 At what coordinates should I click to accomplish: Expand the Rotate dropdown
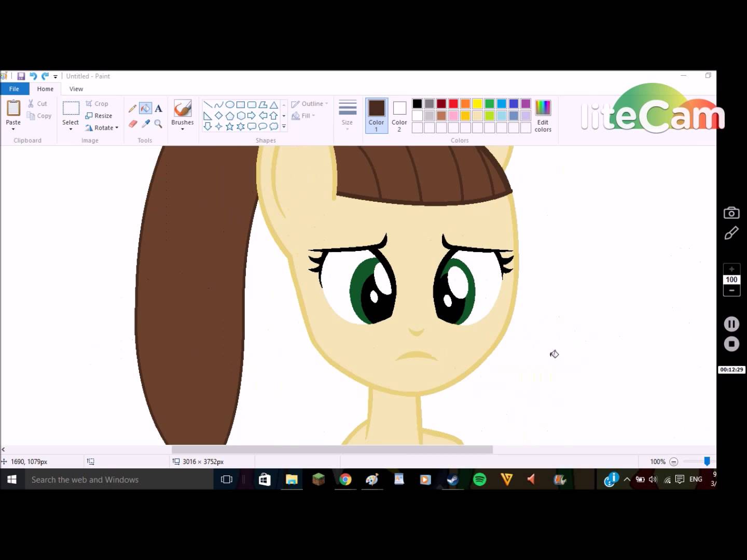103,128
